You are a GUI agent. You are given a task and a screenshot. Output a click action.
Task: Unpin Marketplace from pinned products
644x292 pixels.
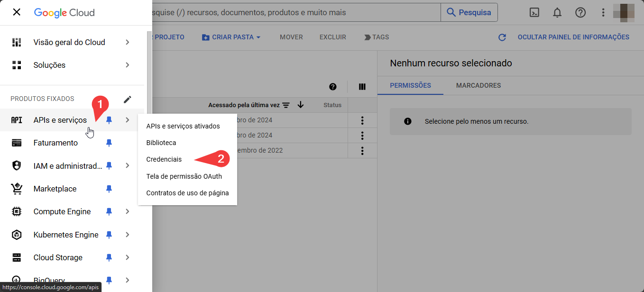point(109,189)
